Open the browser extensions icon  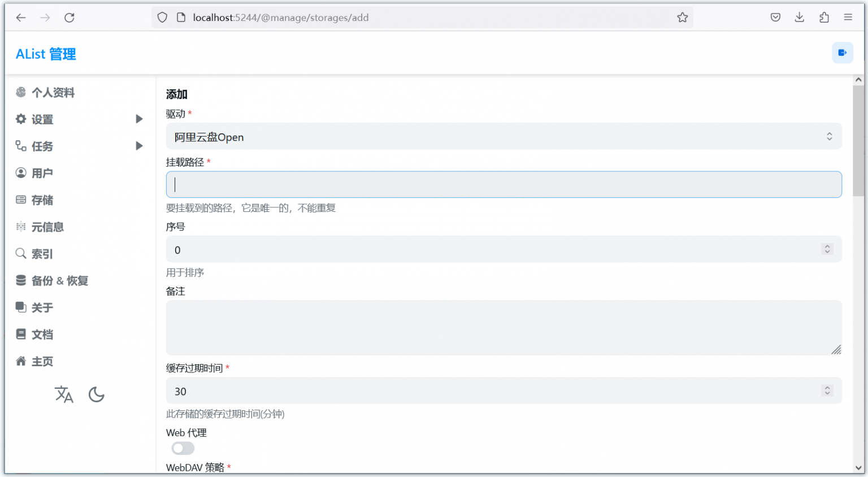[x=824, y=18]
